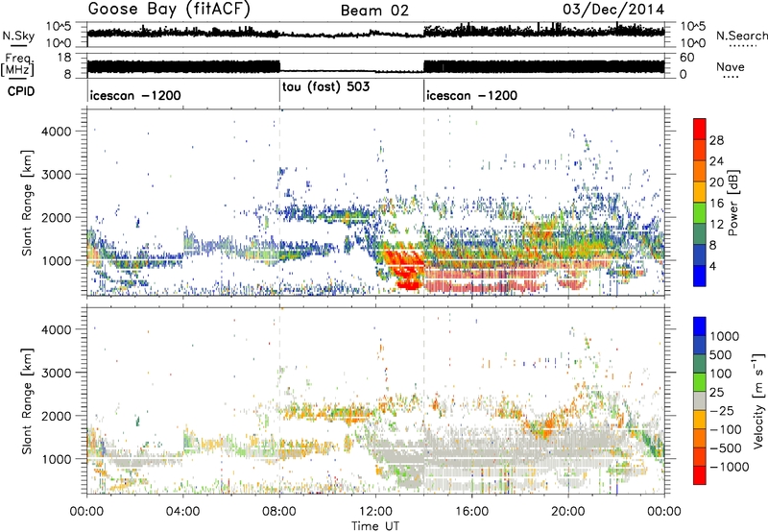The width and height of the screenshot is (768, 532).
Task: Click the "Beam 02" label
Action: 374,11
